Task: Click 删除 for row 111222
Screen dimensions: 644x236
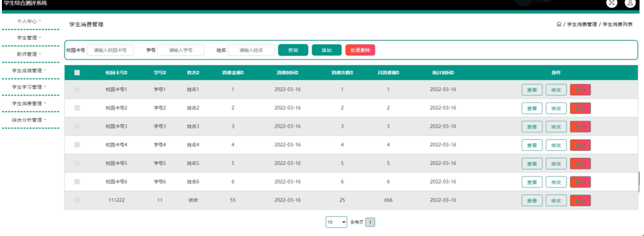Action: point(580,200)
